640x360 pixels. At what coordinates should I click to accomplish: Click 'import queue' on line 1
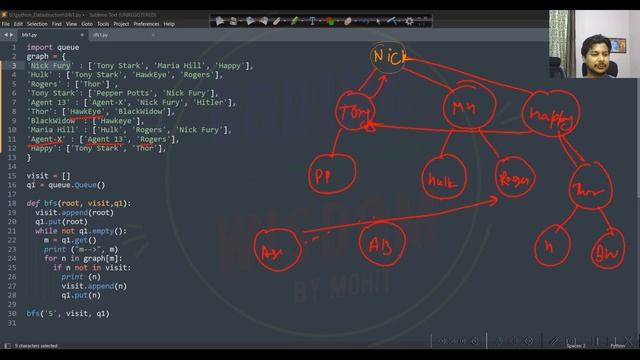click(x=53, y=47)
